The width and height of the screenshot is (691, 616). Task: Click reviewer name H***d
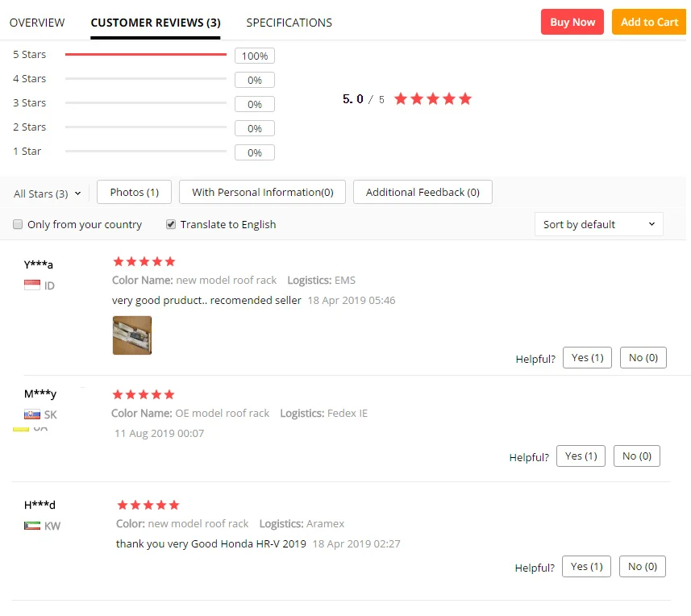[x=40, y=505]
